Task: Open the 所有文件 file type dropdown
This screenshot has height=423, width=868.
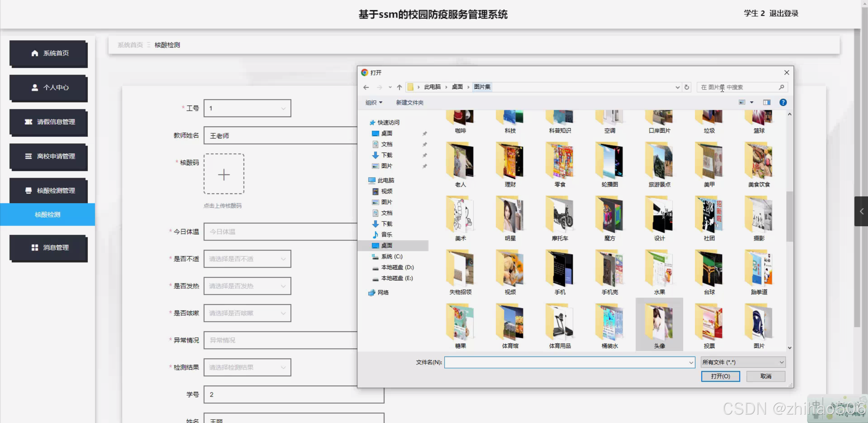Action: coord(743,362)
